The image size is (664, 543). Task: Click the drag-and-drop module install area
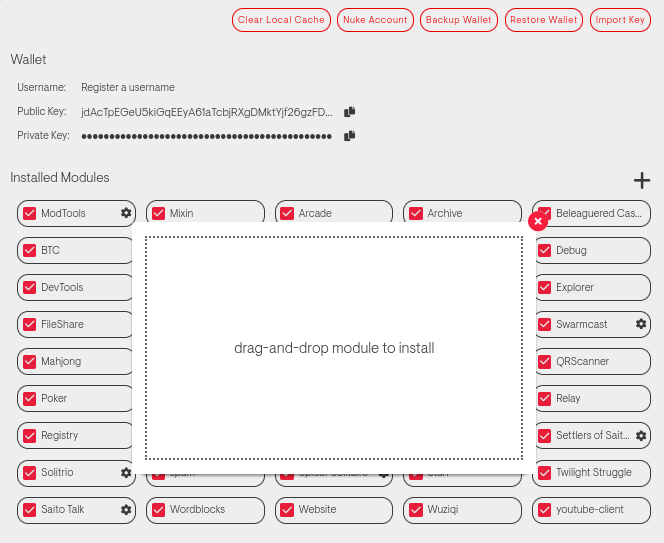point(334,348)
